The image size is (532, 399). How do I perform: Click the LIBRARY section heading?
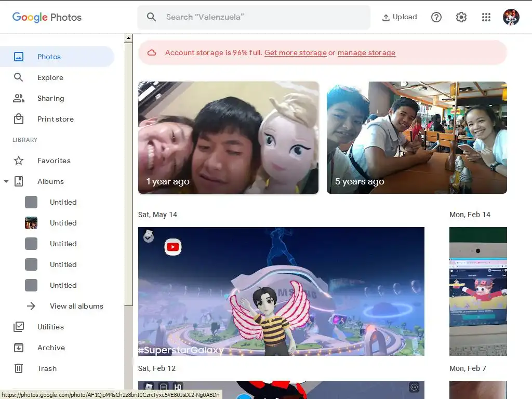click(x=25, y=140)
